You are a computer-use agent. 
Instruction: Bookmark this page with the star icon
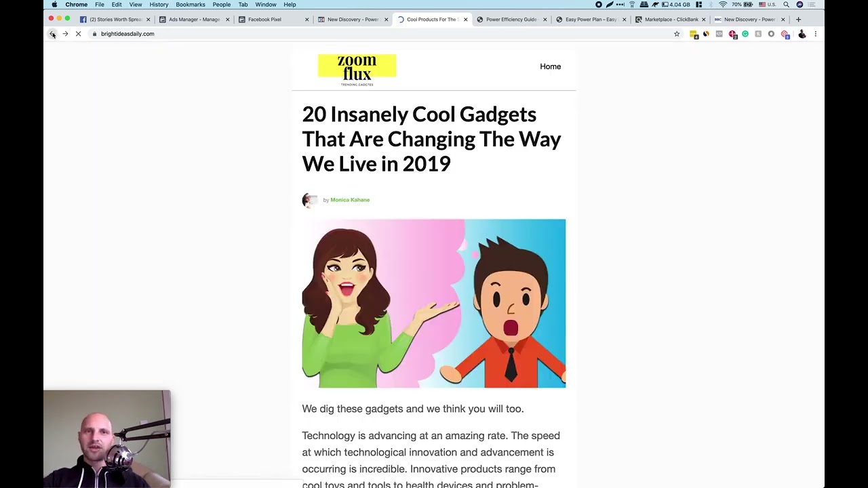(x=677, y=34)
